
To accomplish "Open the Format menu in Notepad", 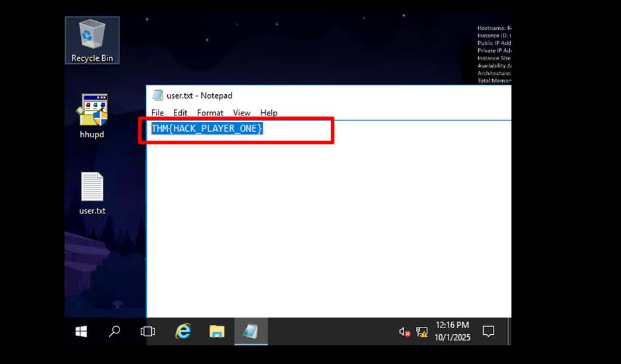I will (210, 113).
